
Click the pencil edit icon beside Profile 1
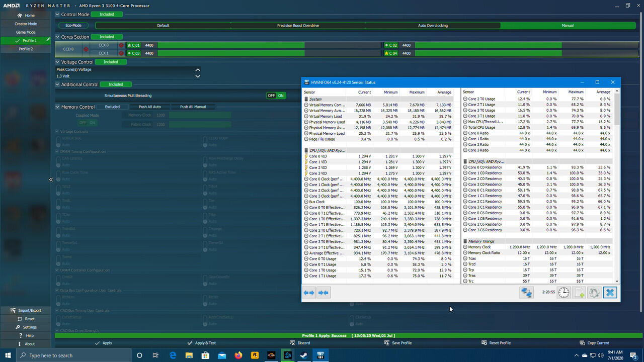point(48,39)
